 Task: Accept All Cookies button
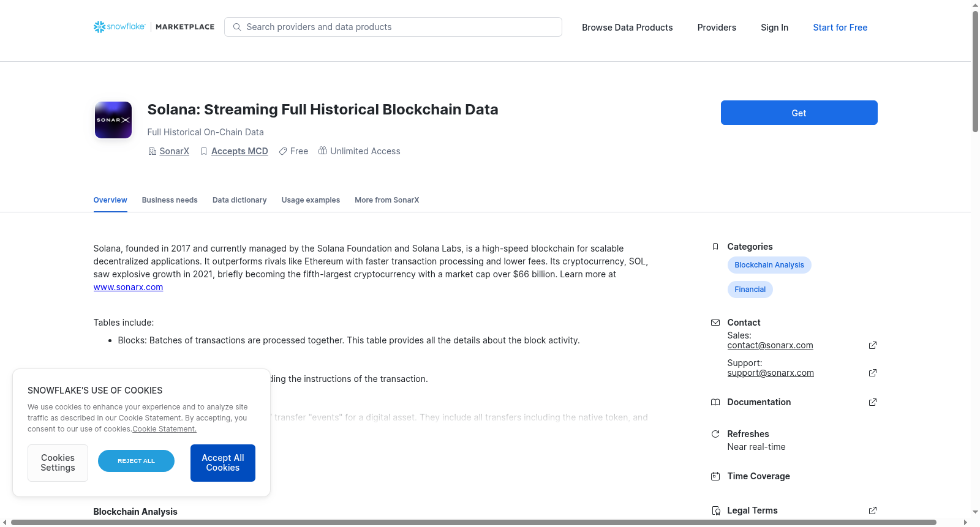point(223,463)
